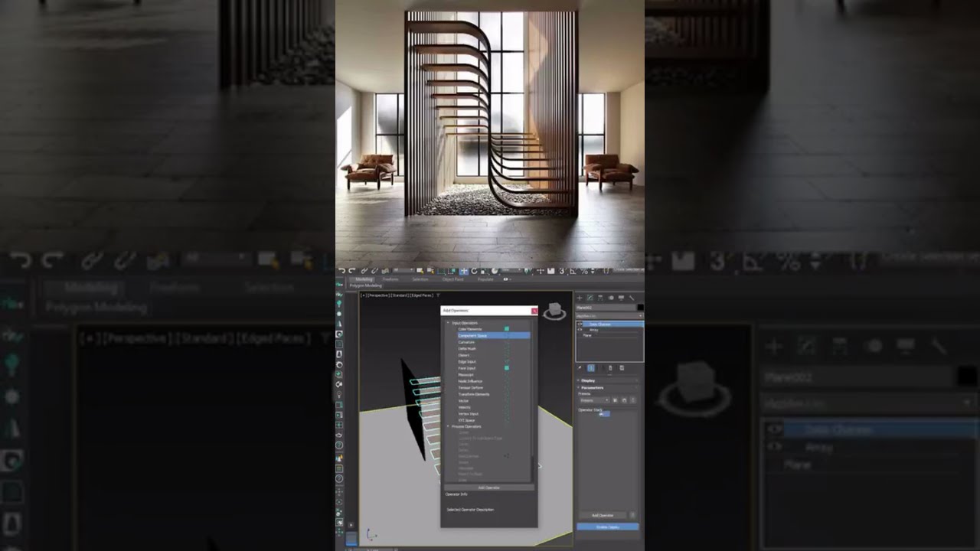Toggle the 3D Snaps button
Screen dimensions: 980x551
(561, 271)
